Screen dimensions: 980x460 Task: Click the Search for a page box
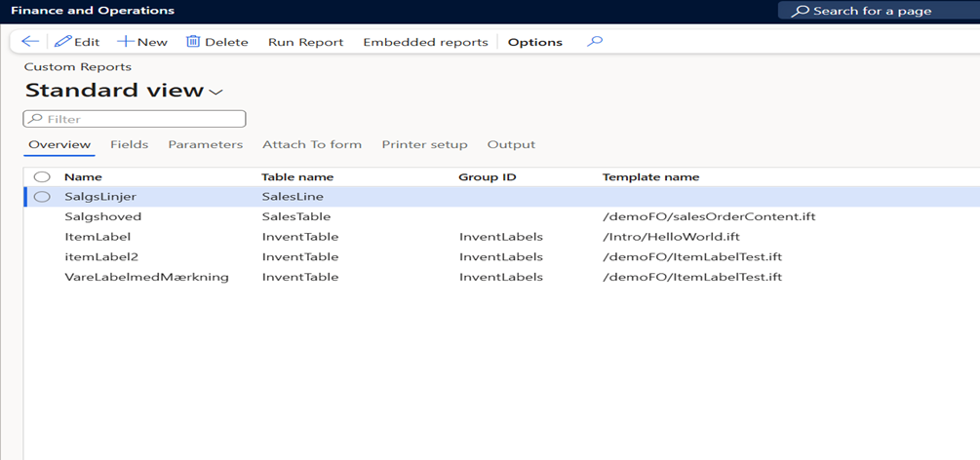click(878, 11)
